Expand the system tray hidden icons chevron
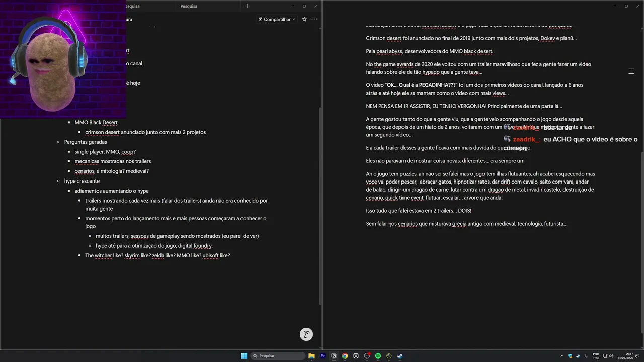This screenshot has height=362, width=644. point(562,356)
